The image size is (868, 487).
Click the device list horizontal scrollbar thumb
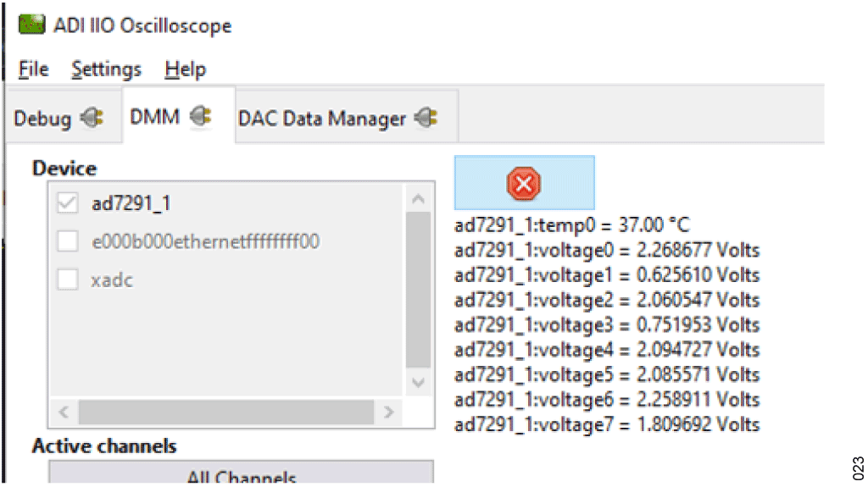click(x=225, y=412)
